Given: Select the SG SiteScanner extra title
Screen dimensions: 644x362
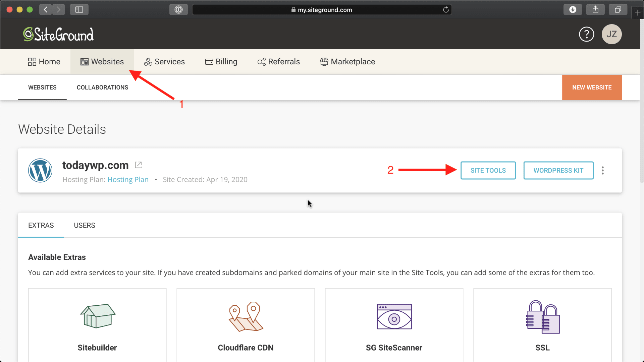Looking at the screenshot, I should [394, 348].
